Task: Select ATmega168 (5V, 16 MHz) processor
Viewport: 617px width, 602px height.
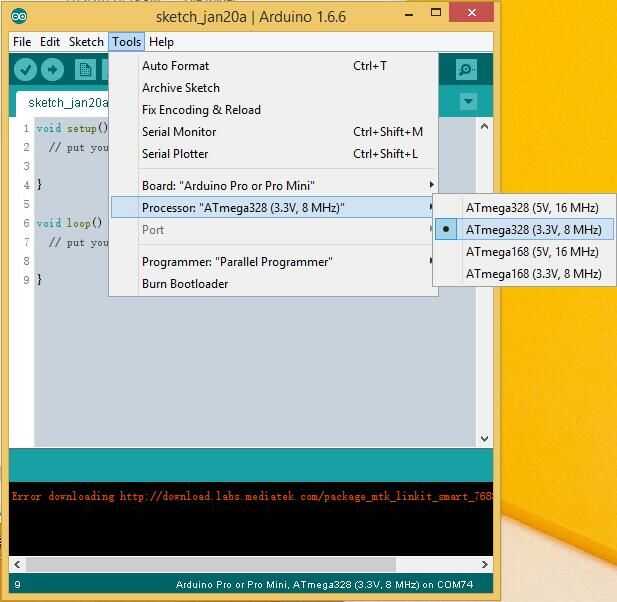Action: point(524,251)
